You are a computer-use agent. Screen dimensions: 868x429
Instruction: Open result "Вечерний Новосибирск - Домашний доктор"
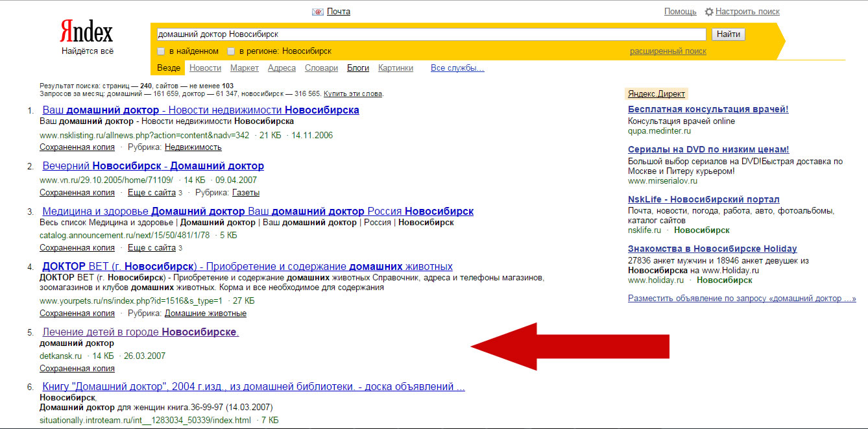pos(153,165)
